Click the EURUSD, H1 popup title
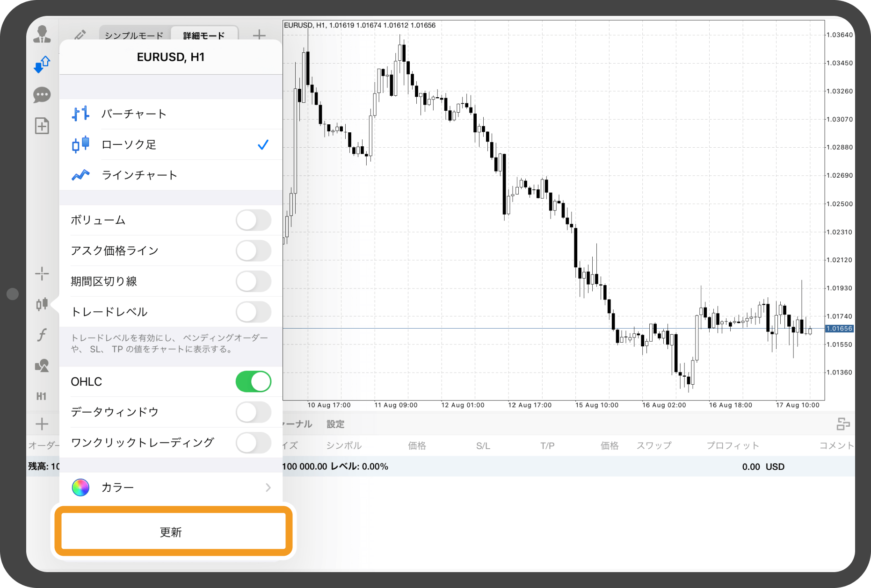This screenshot has width=871, height=588. pyautogui.click(x=171, y=57)
